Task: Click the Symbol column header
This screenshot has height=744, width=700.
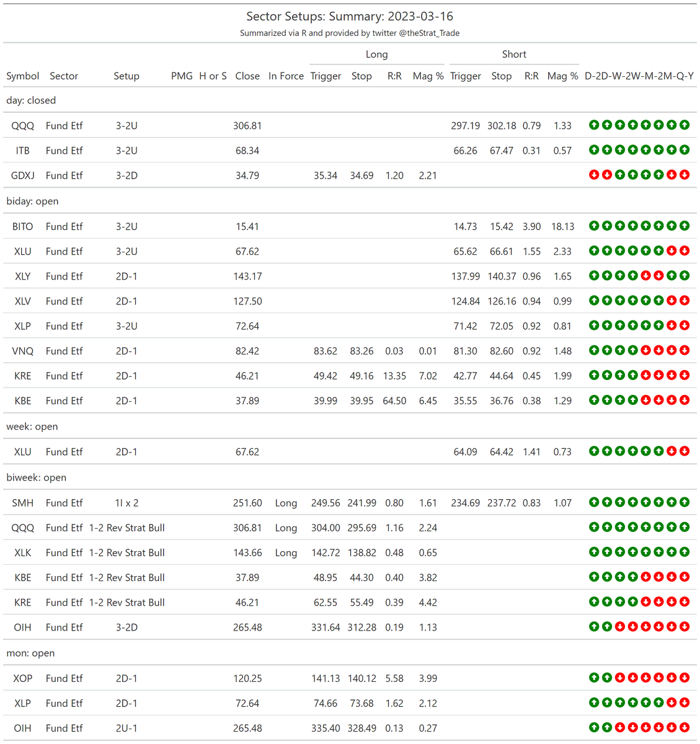Action: [23, 76]
